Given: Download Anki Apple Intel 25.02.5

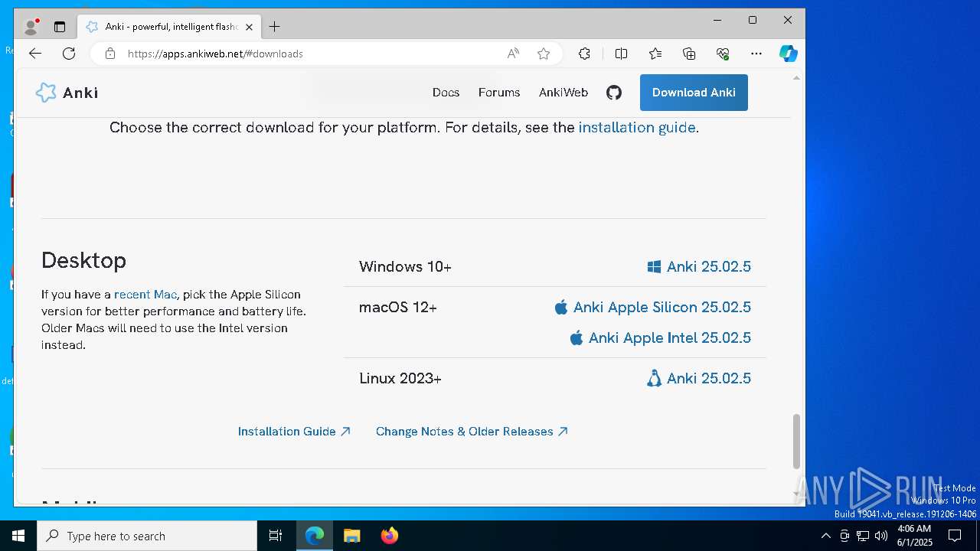Looking at the screenshot, I should tap(660, 337).
